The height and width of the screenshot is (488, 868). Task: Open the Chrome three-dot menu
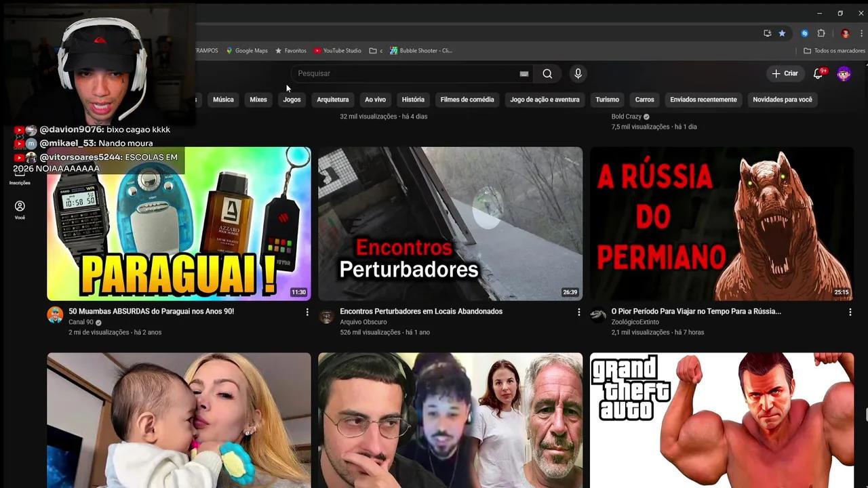(862, 32)
